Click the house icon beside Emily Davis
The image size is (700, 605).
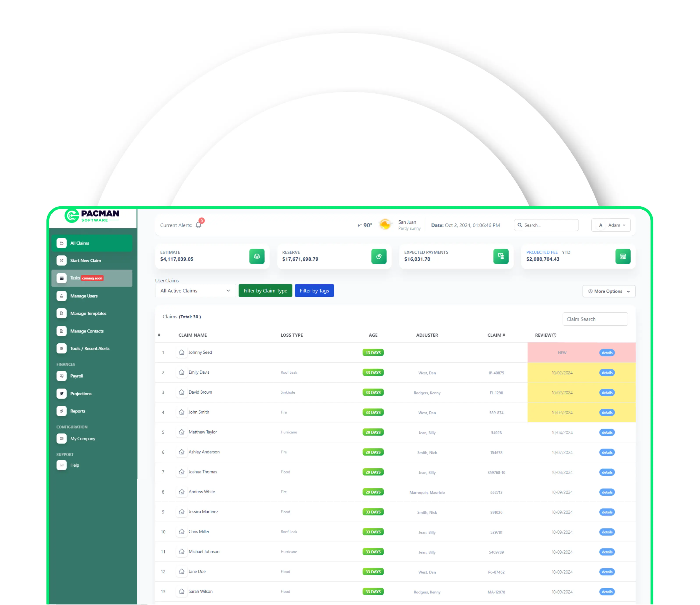pos(182,373)
